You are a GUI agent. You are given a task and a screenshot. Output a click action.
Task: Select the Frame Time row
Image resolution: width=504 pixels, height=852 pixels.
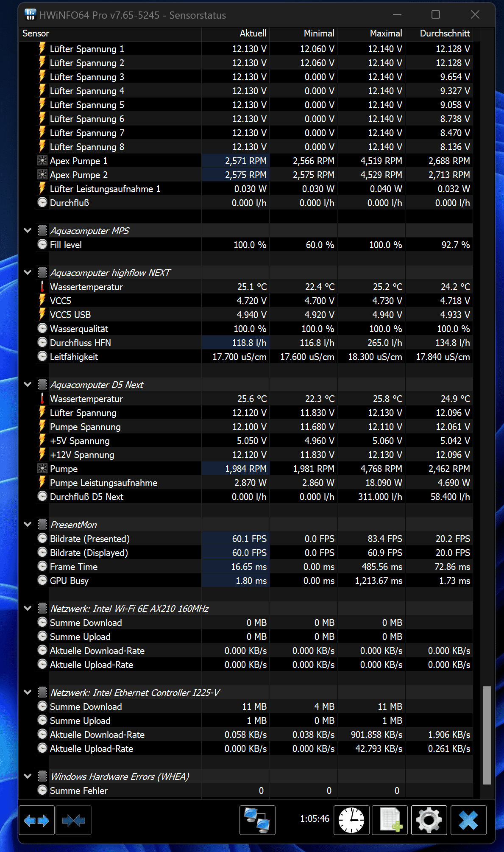pos(254,567)
